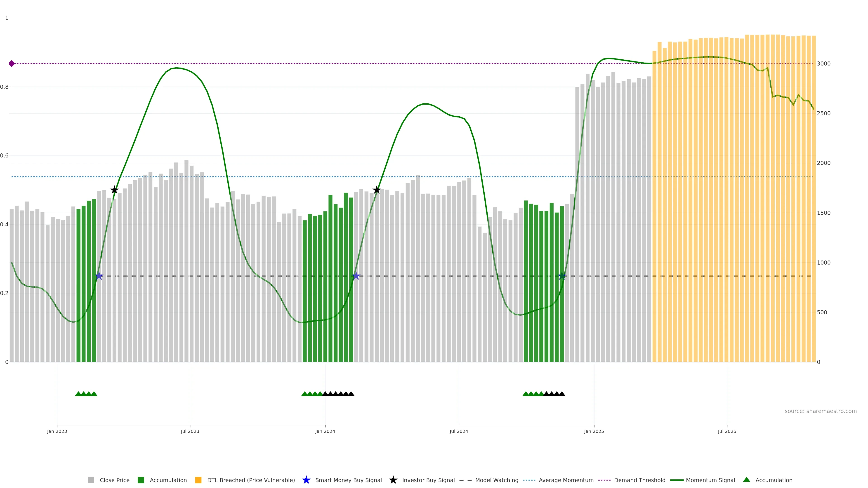Click the Jul 2025 axis tick label

tap(727, 432)
